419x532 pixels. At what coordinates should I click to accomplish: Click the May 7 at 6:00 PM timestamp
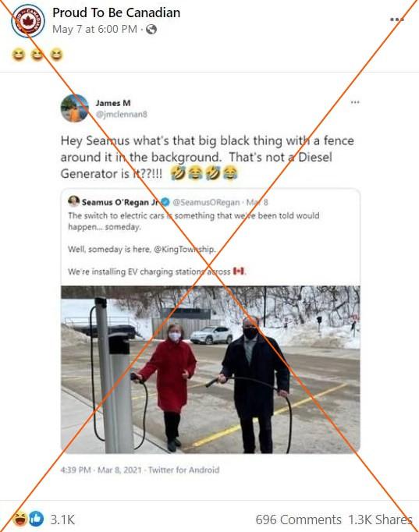pos(94,30)
